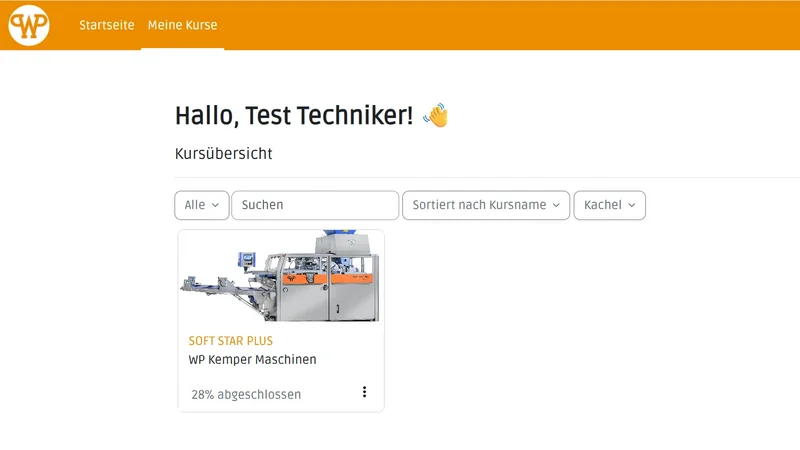The width and height of the screenshot is (800, 450).
Task: Open the three-dot course options menu
Action: [364, 392]
